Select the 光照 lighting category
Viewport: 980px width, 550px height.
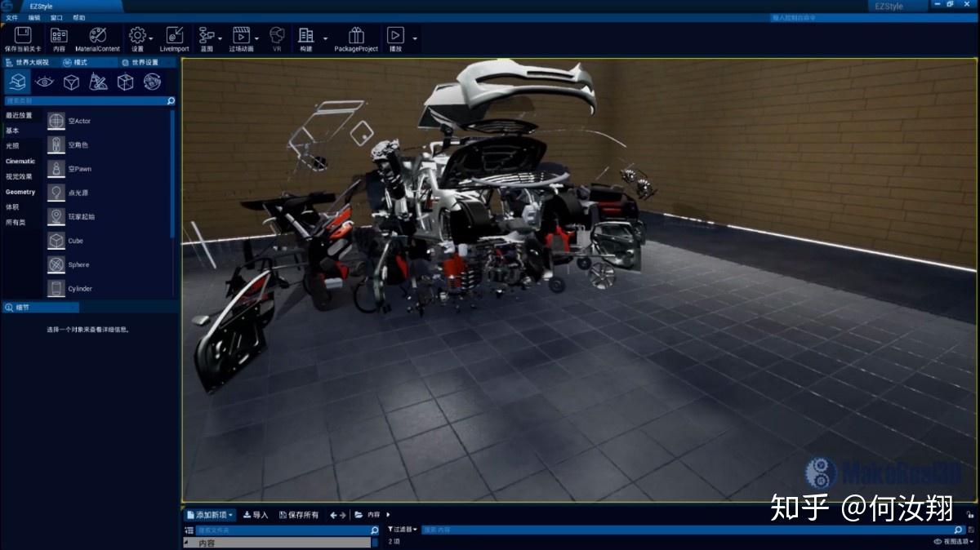[18, 146]
